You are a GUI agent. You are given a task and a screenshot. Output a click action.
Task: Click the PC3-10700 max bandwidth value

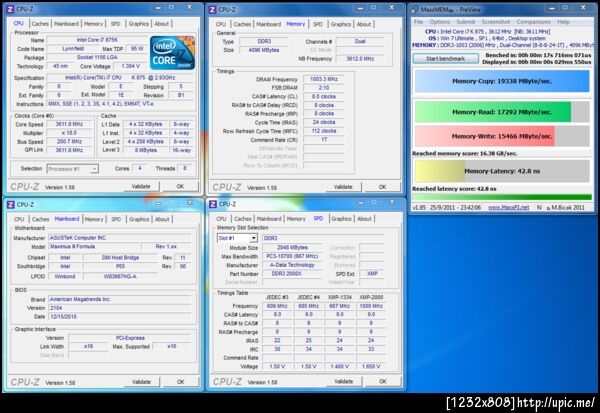[292, 256]
